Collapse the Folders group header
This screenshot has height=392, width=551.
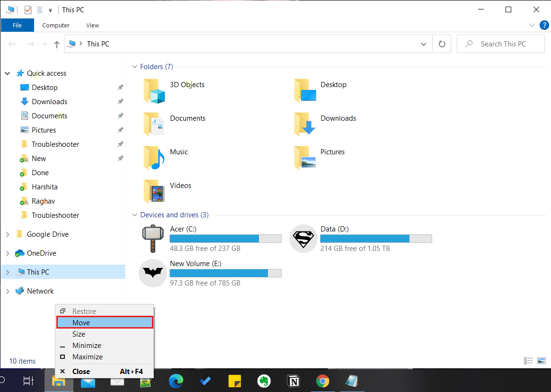(134, 67)
